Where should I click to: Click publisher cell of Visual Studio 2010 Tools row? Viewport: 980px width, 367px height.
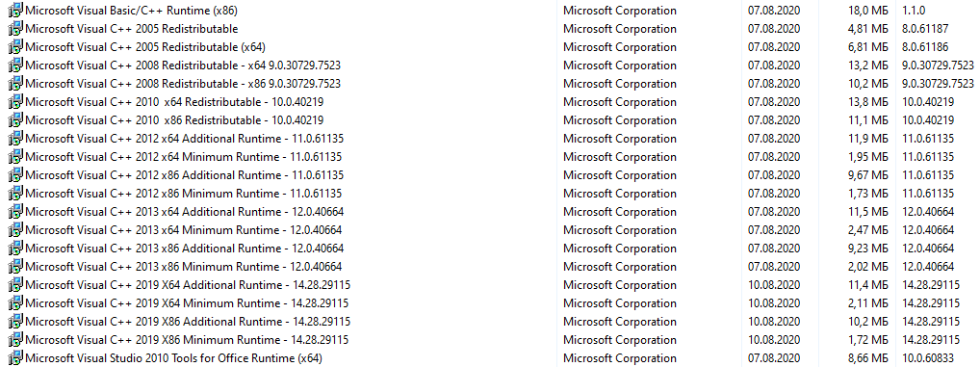[x=619, y=359]
